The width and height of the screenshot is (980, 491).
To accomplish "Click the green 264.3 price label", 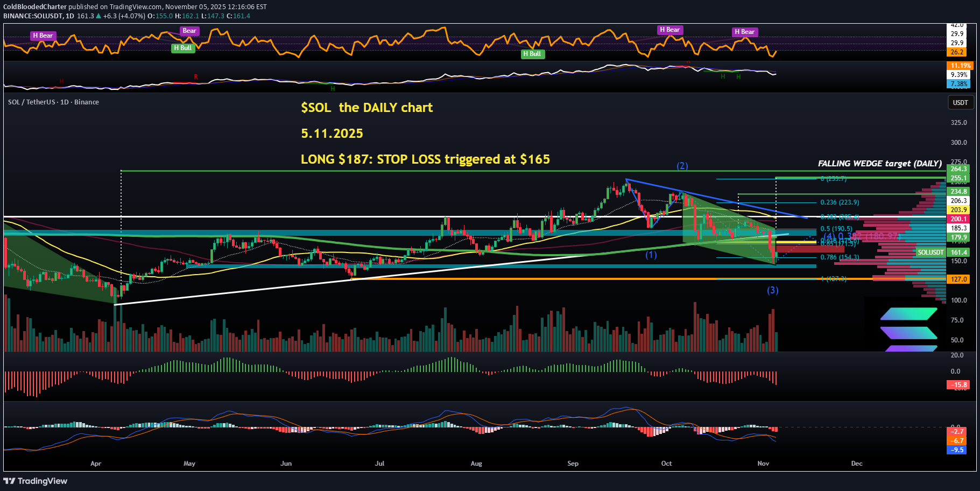I will coord(958,169).
